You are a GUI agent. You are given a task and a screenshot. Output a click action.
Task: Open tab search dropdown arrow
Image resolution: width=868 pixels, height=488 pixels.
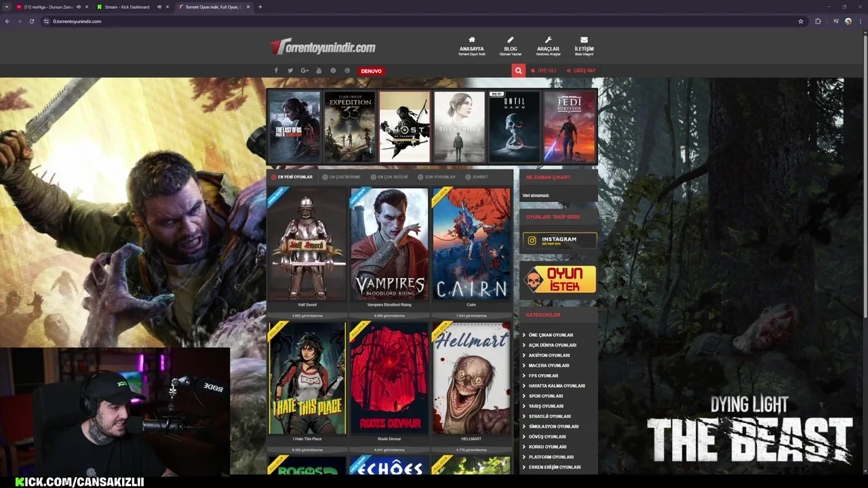pos(7,7)
